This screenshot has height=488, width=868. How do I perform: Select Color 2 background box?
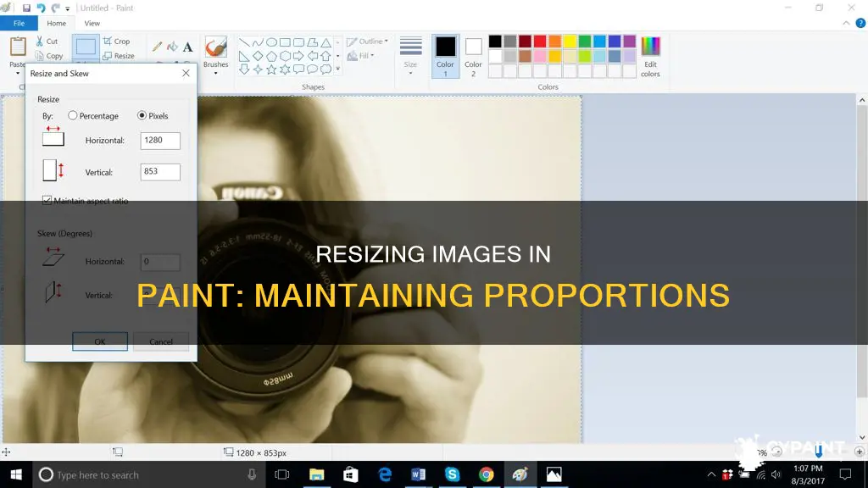coord(473,56)
